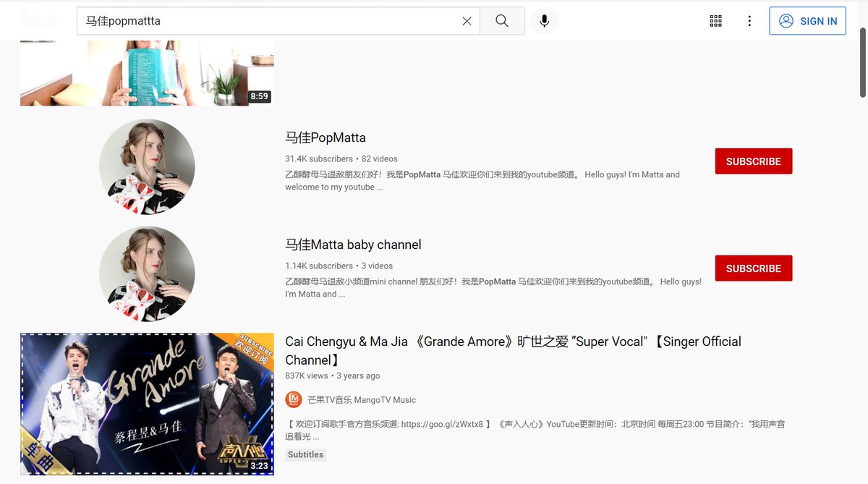Open 马佳PopMatta channel avatar
The width and height of the screenshot is (868, 484).
click(x=147, y=167)
